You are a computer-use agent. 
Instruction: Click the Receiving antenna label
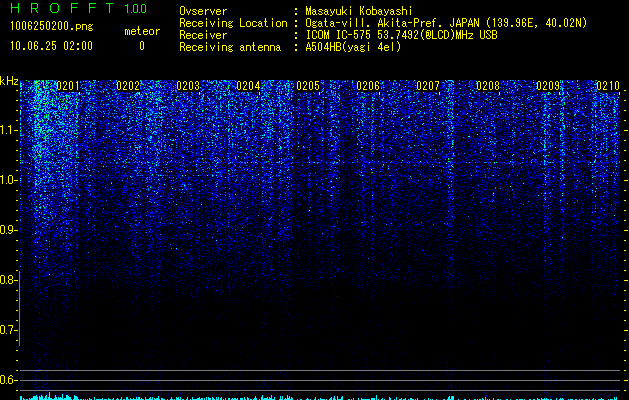click(230, 47)
